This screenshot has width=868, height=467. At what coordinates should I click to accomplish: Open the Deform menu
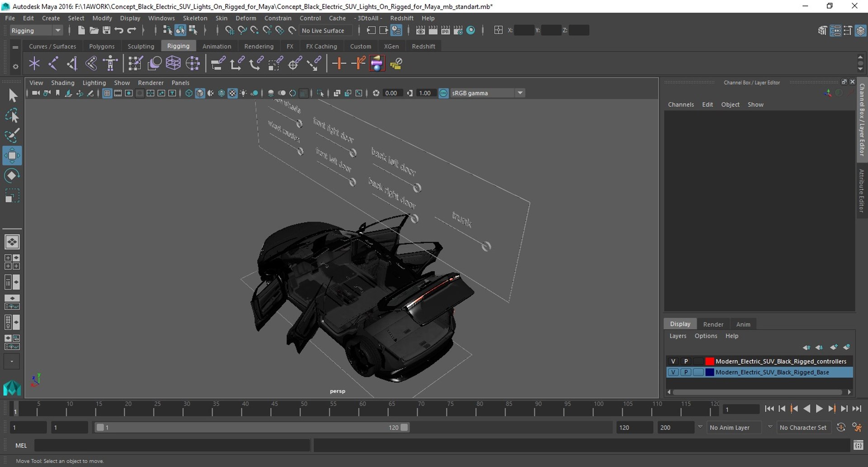tap(246, 18)
